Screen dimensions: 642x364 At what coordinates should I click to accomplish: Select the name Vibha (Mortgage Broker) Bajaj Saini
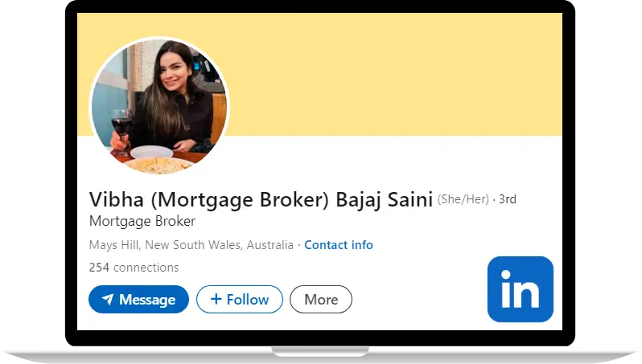(261, 200)
